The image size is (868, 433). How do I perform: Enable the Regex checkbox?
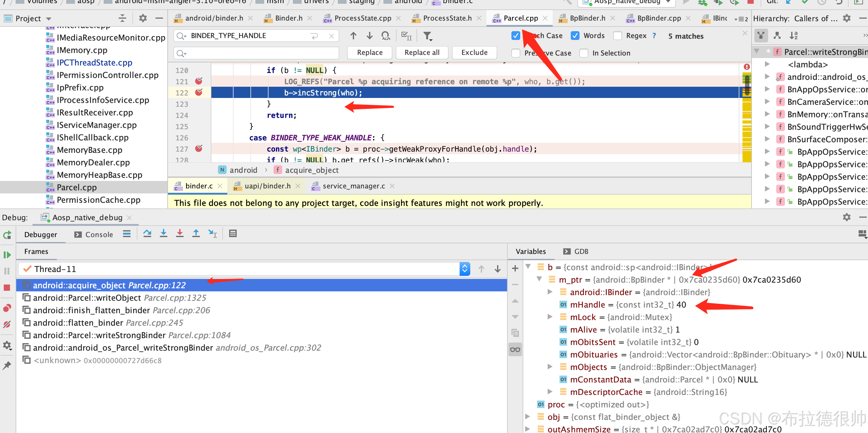point(617,36)
